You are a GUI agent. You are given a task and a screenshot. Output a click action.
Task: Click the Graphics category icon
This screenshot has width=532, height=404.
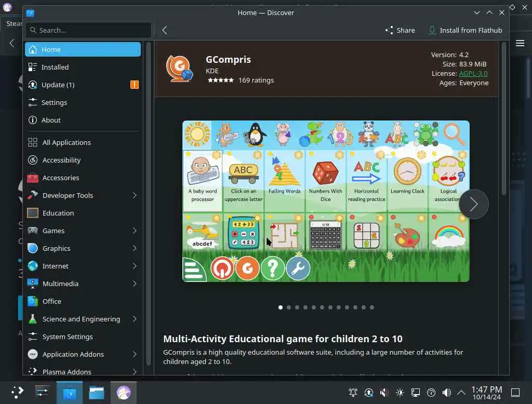pyautogui.click(x=33, y=248)
